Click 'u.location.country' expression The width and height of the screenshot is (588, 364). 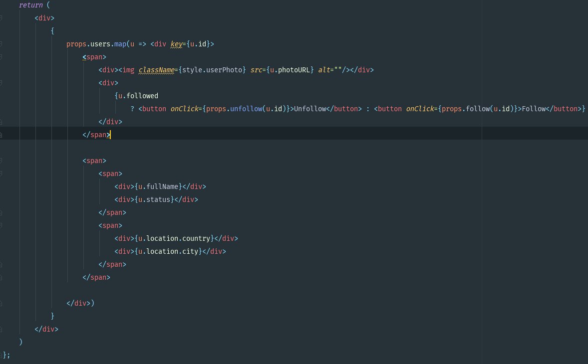pyautogui.click(x=174, y=238)
